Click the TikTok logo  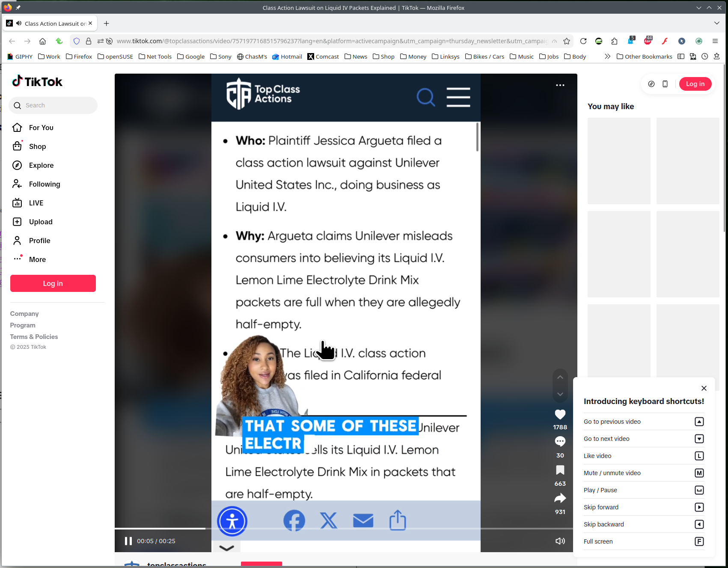click(37, 81)
